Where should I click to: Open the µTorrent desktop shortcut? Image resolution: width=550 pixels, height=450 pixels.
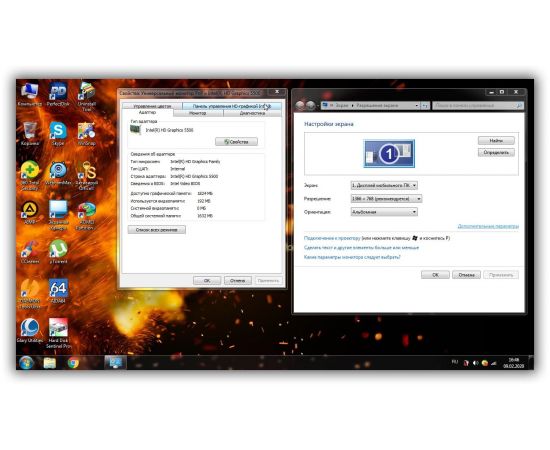click(58, 251)
